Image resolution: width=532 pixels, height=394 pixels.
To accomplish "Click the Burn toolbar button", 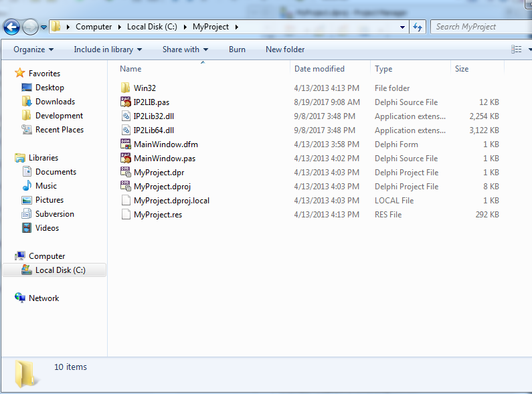I will pos(237,50).
